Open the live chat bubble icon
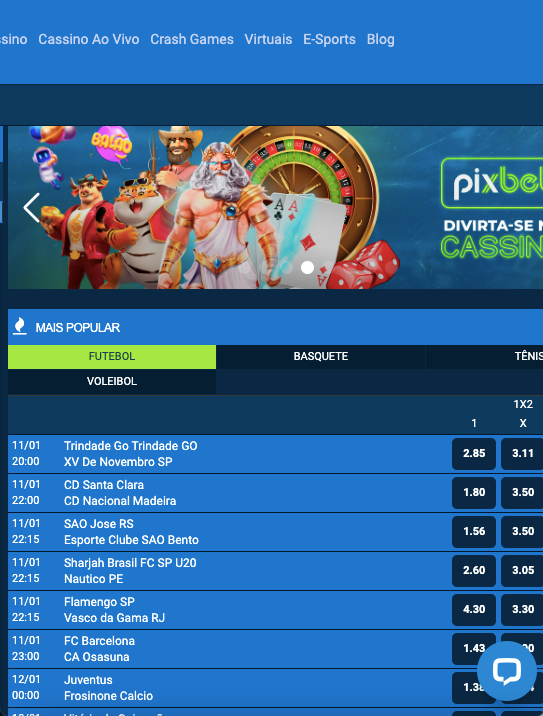543x716 pixels. coord(506,671)
